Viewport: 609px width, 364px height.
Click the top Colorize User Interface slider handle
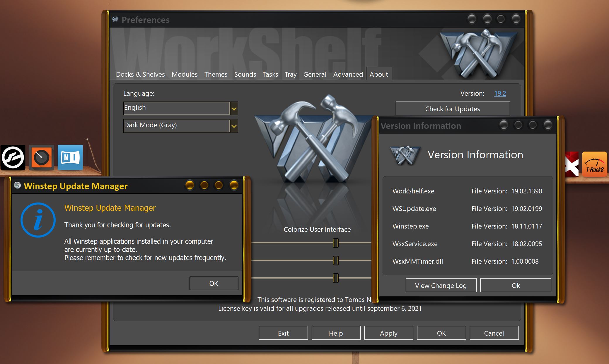pos(336,243)
